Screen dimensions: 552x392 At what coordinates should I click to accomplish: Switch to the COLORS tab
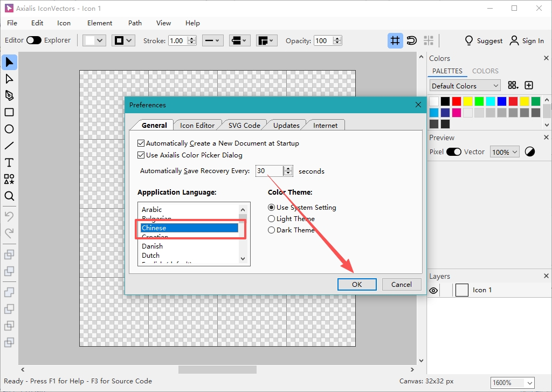(485, 71)
